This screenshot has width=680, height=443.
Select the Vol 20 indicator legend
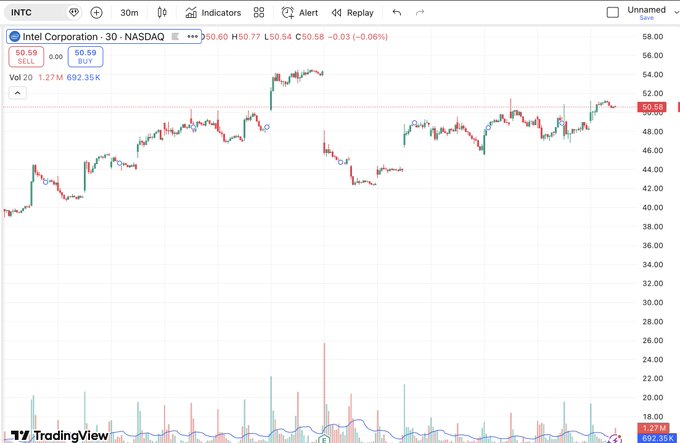(21, 78)
